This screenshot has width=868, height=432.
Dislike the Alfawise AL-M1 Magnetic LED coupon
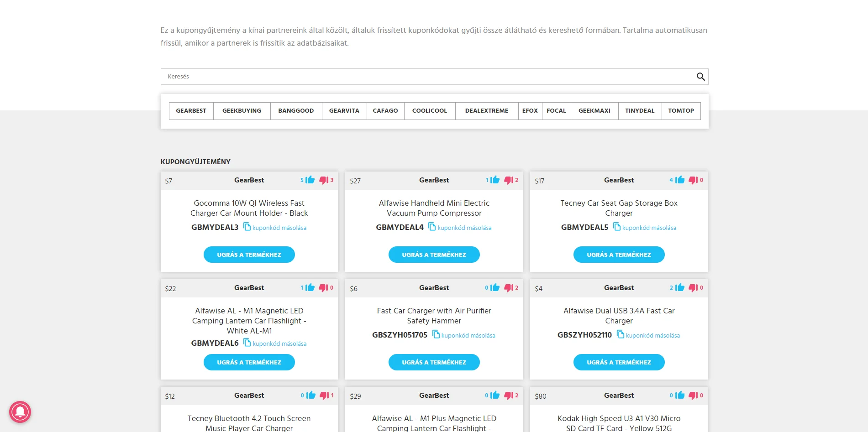[324, 288]
